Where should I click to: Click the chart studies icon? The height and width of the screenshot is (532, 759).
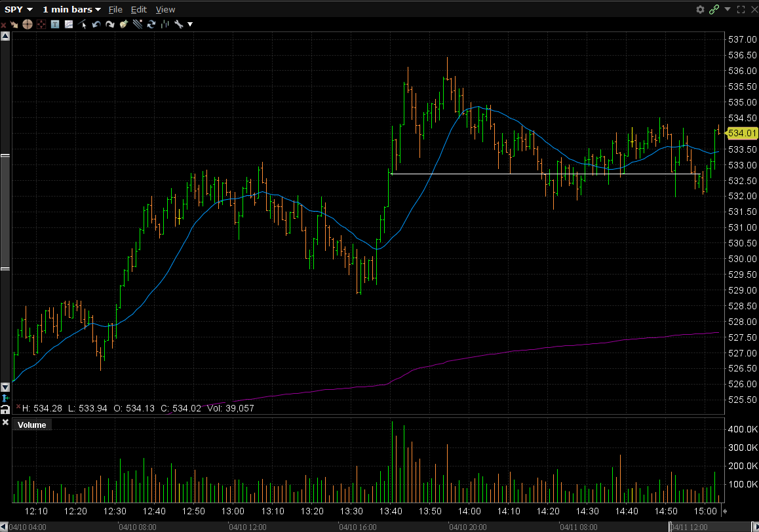(x=69, y=24)
